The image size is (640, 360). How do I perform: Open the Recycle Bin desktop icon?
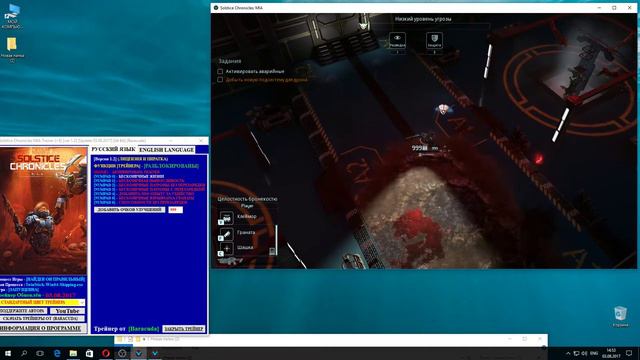620,317
